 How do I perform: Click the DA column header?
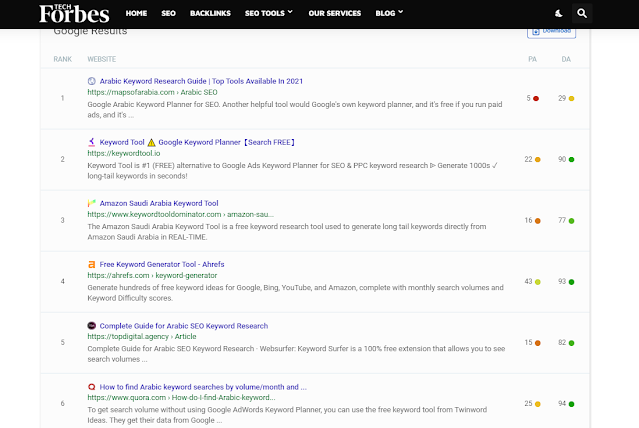tap(566, 59)
